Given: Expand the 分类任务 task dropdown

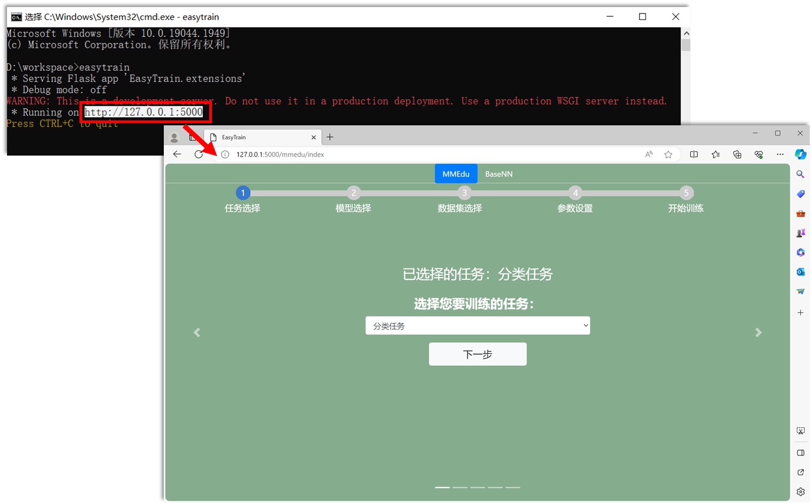Looking at the screenshot, I should point(477,326).
